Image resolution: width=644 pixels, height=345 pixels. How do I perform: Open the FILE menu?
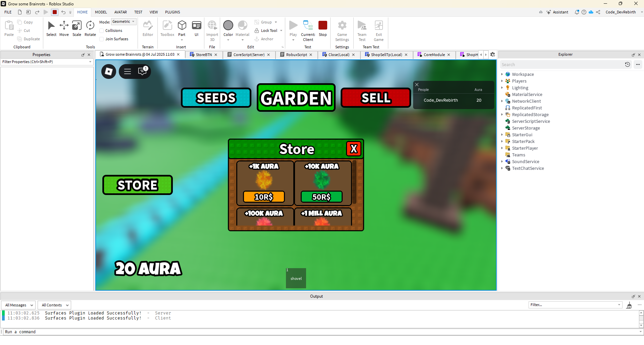(x=8, y=12)
